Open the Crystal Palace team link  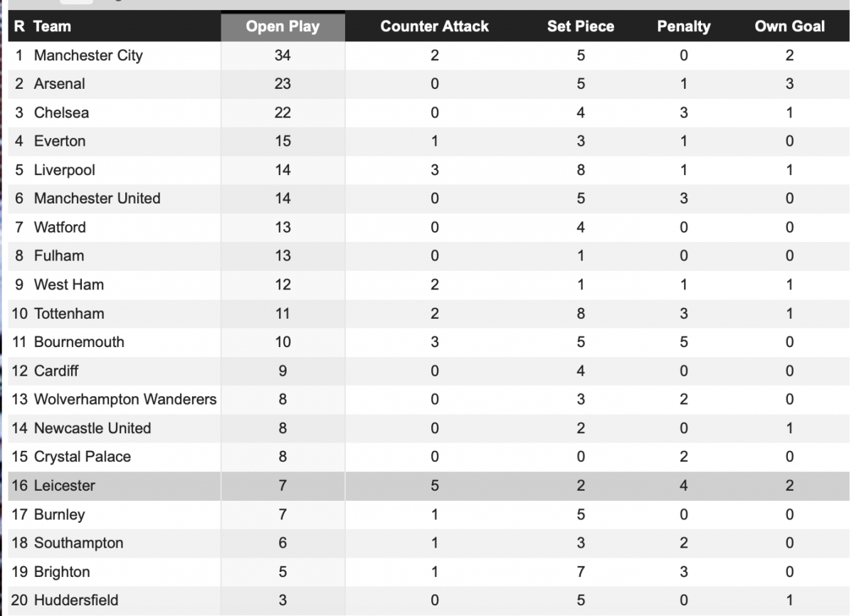click(x=83, y=457)
